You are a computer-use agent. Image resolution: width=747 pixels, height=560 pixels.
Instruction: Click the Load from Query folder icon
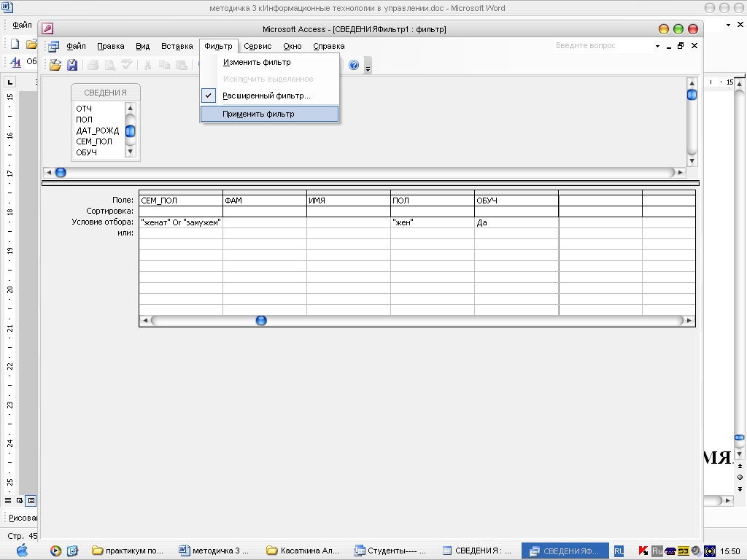(55, 65)
